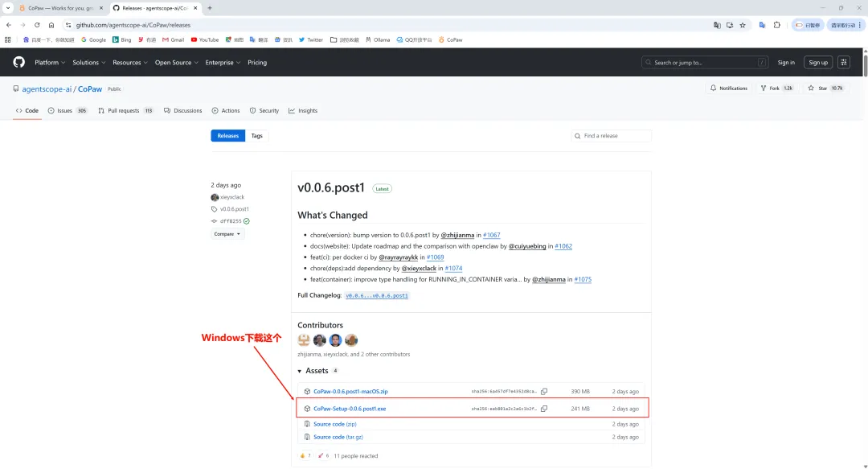Image resolution: width=868 pixels, height=469 pixels.
Task: Open the Pricing link
Action: click(x=257, y=63)
